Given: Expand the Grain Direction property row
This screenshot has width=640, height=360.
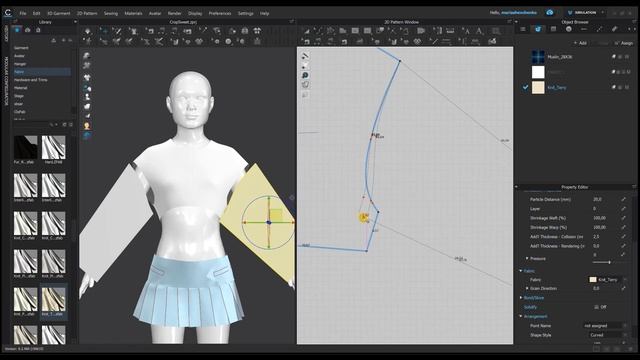Looking at the screenshot, I should pos(527,288).
